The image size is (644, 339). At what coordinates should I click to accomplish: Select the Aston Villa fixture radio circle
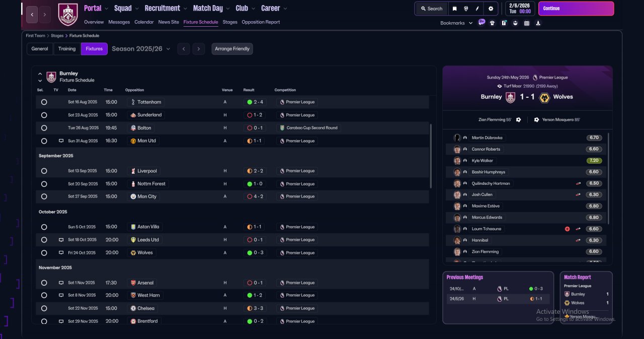tap(44, 227)
